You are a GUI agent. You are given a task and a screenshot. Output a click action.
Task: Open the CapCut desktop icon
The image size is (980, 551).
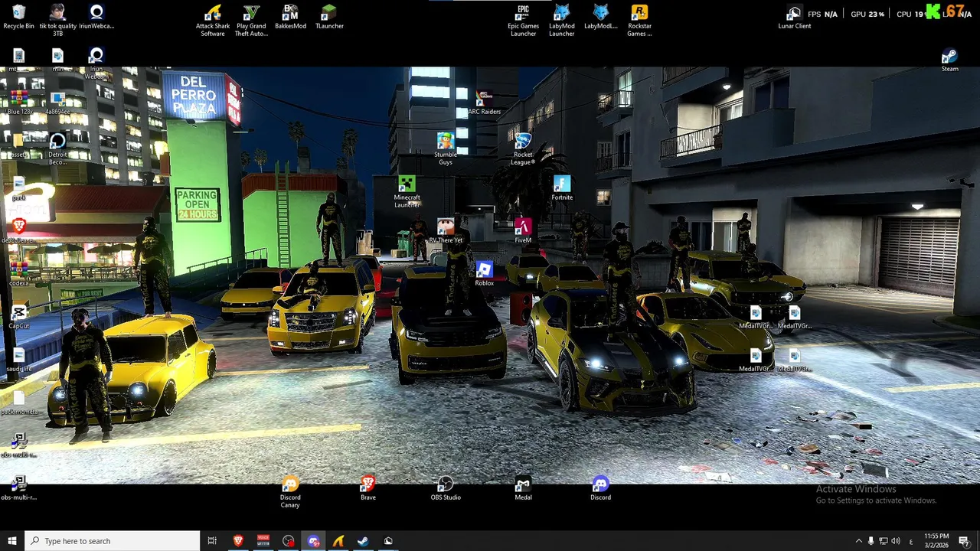(x=18, y=317)
